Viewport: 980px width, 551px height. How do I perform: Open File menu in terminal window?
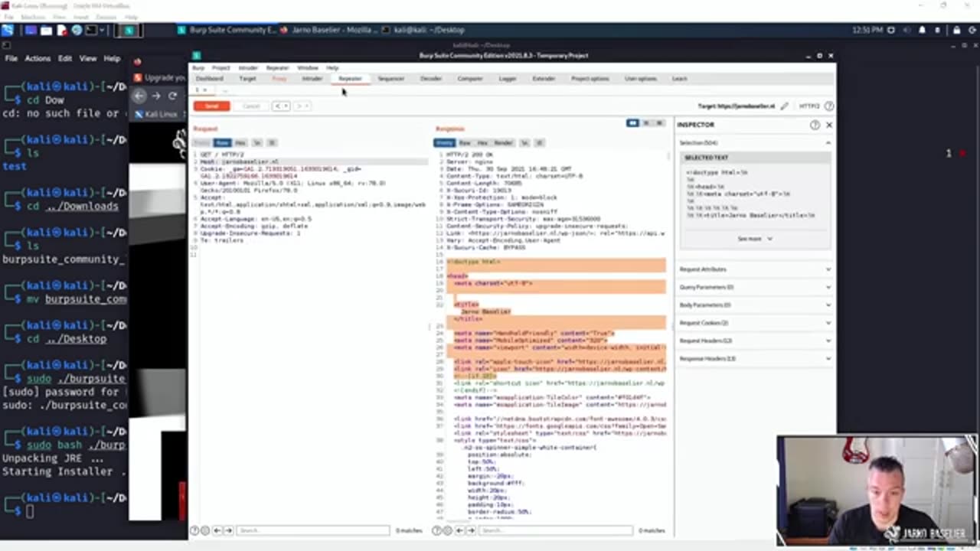(11, 58)
